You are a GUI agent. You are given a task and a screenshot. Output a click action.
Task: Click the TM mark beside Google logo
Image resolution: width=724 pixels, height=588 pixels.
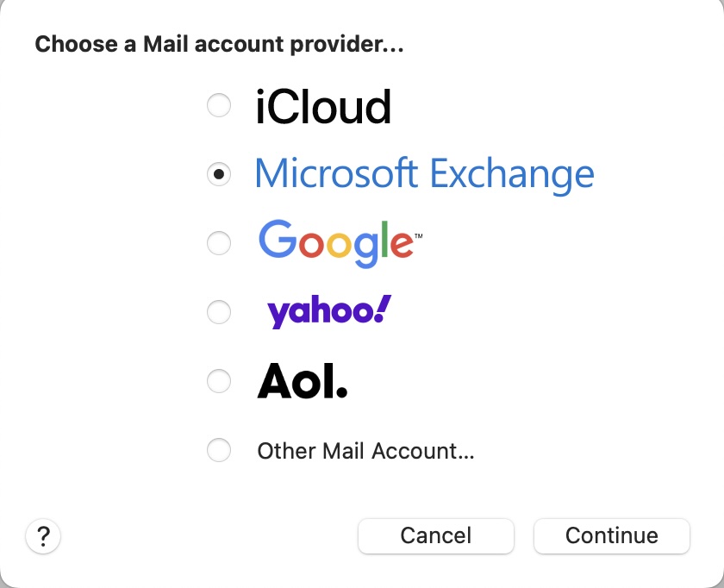(x=418, y=235)
